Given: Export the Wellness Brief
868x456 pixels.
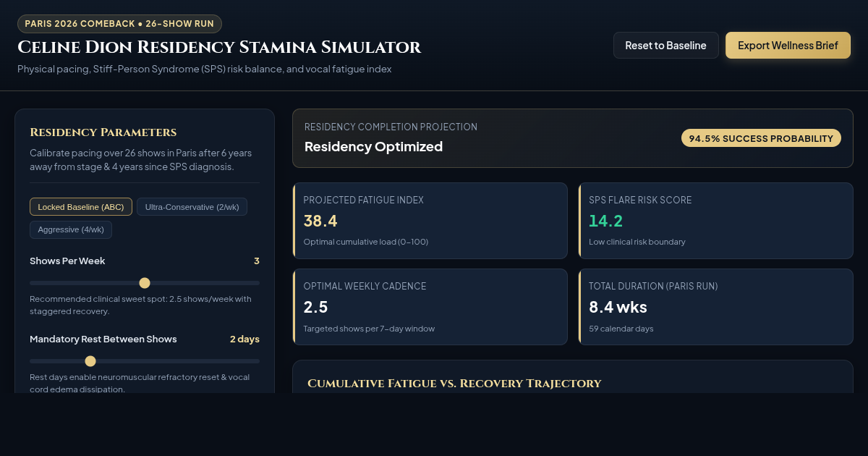Looking at the screenshot, I should tap(788, 46).
